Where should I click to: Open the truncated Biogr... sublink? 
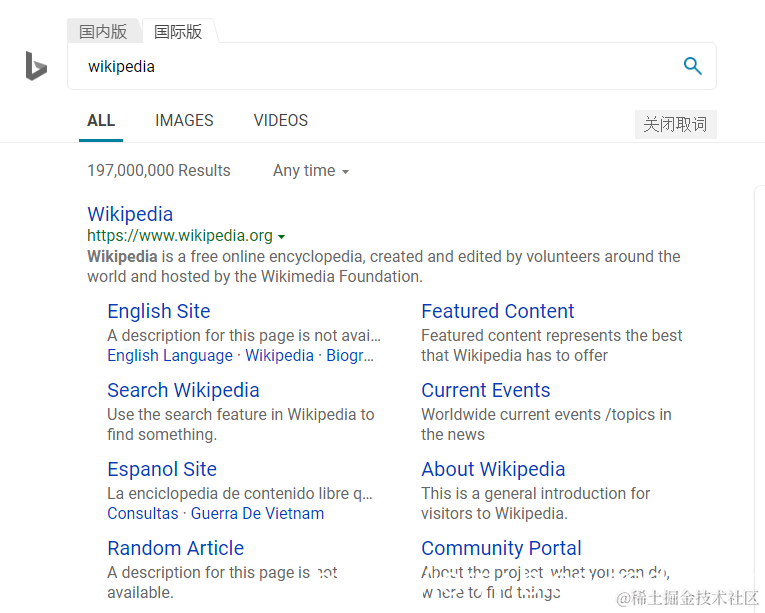pos(350,356)
